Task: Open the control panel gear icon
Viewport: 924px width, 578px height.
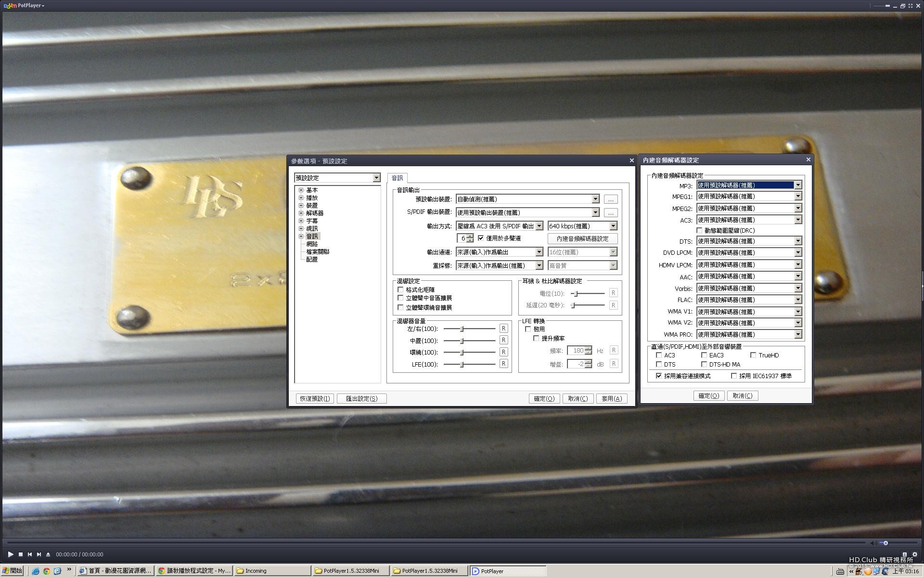Action: (x=915, y=554)
